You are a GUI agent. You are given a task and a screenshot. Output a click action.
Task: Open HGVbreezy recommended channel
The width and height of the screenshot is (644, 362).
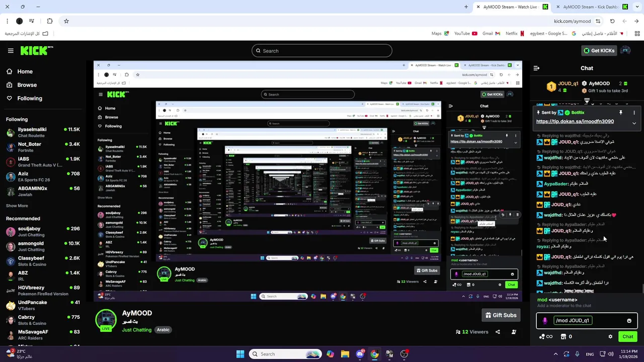(x=43, y=291)
